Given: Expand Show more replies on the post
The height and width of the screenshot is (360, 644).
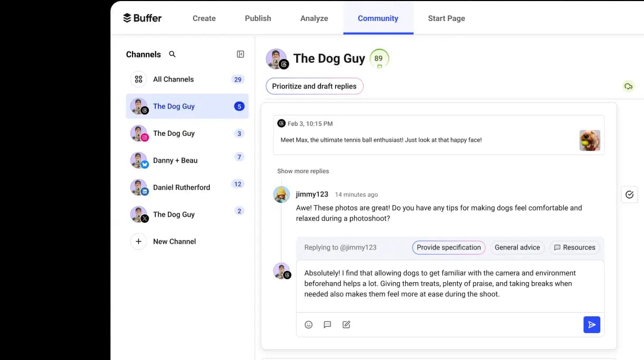Looking at the screenshot, I should [303, 171].
